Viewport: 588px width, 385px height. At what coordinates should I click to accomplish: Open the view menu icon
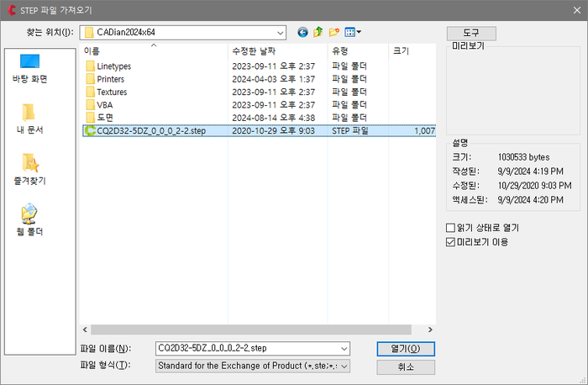click(x=353, y=32)
